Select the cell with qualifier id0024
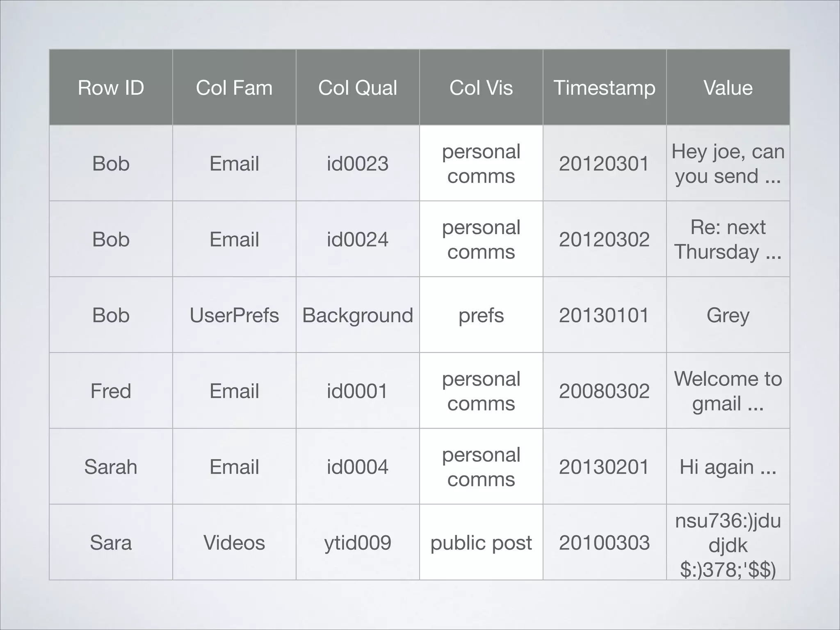The image size is (840, 630). pyautogui.click(x=358, y=239)
